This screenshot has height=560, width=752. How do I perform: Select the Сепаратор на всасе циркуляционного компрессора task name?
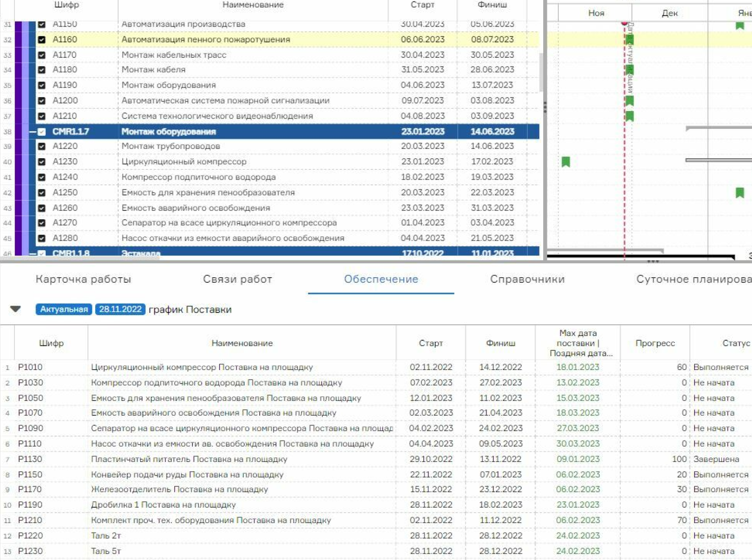pyautogui.click(x=229, y=223)
